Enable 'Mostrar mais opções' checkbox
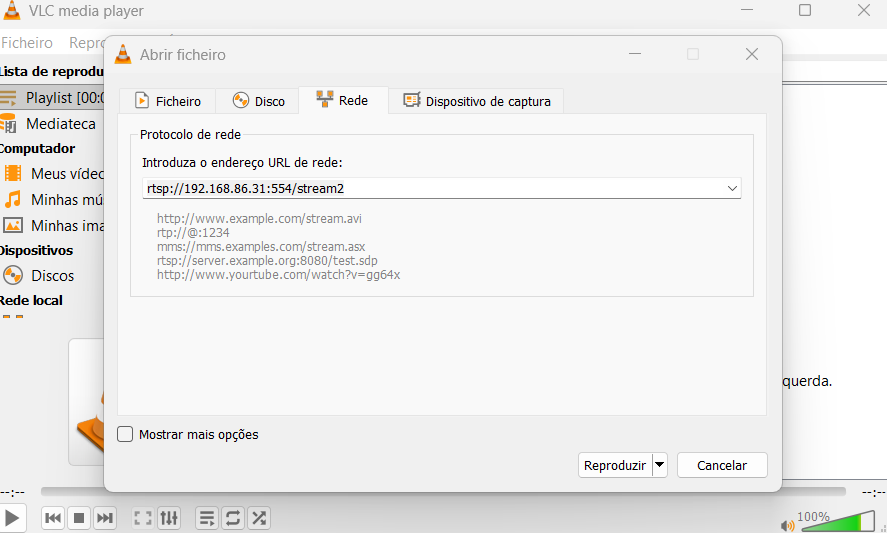This screenshot has width=887, height=533. point(125,434)
